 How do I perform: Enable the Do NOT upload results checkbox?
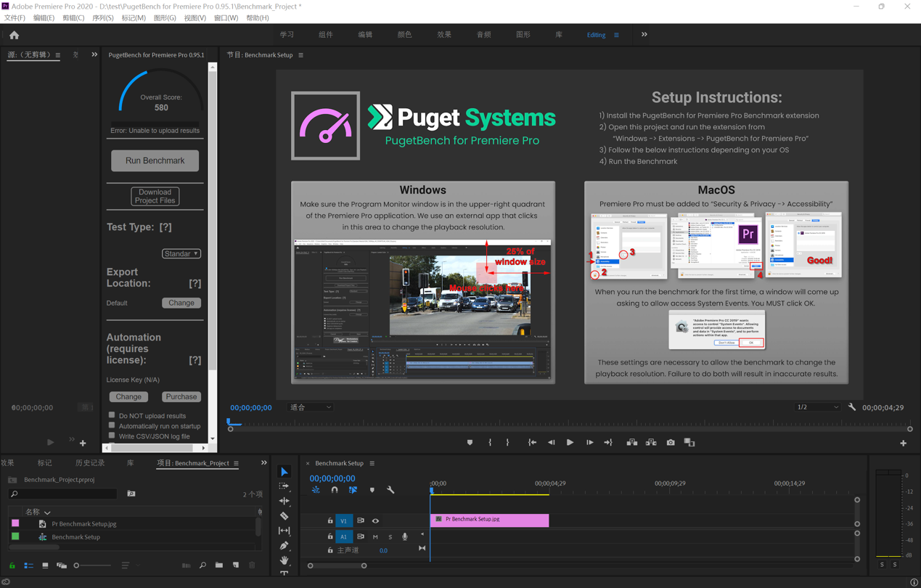click(x=112, y=415)
